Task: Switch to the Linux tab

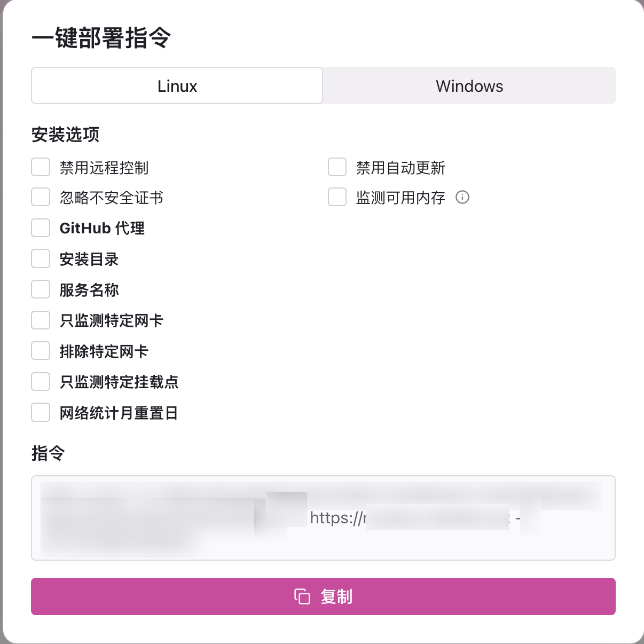Action: 177,86
